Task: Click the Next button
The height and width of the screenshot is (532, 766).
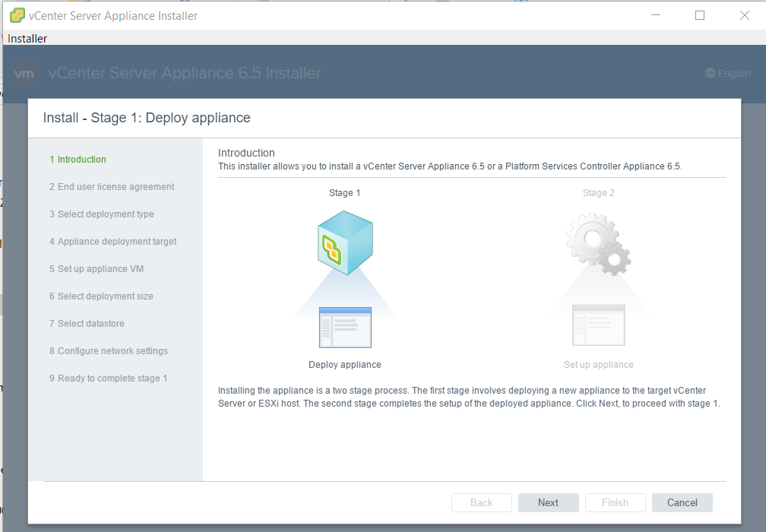Action: 548,502
